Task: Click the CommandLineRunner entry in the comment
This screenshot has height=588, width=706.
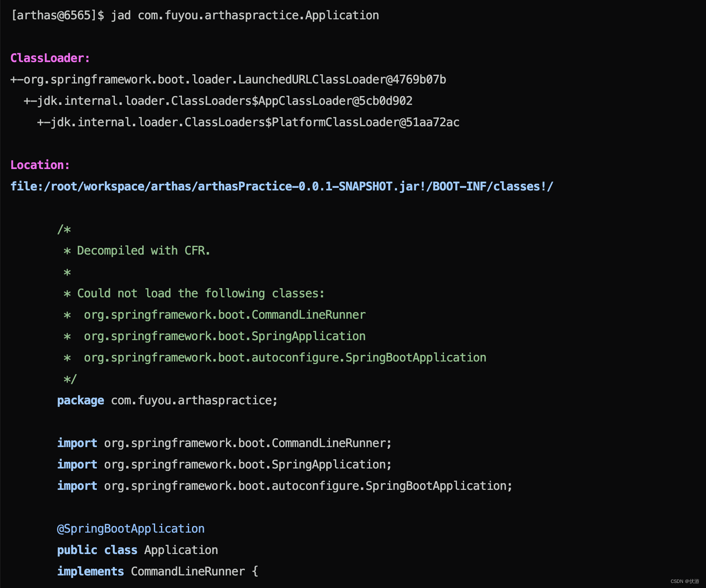Action: pos(214,315)
